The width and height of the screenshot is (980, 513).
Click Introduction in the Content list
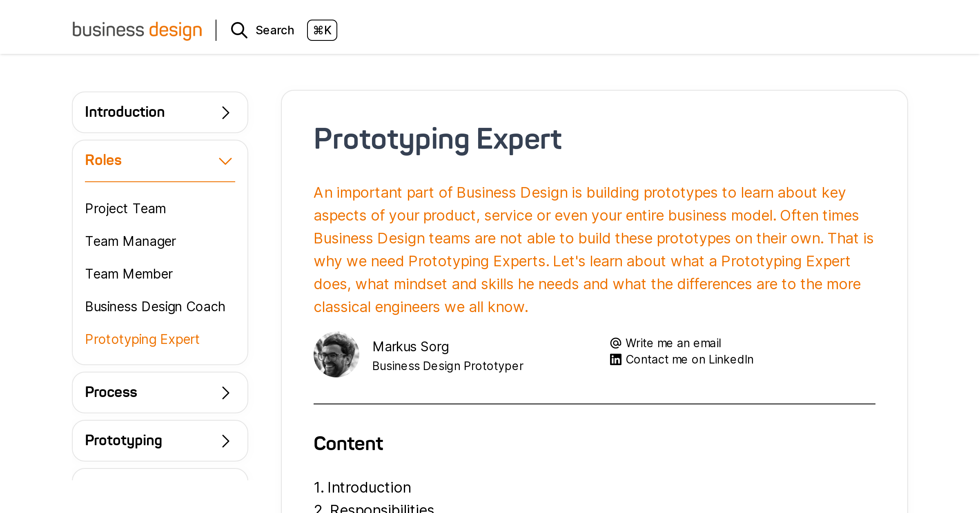pyautogui.click(x=369, y=487)
